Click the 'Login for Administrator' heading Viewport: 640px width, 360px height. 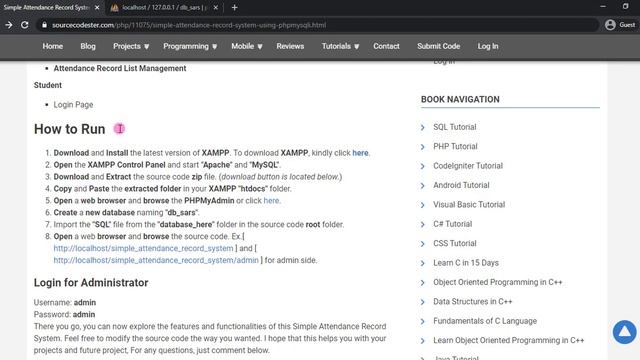[91, 282]
